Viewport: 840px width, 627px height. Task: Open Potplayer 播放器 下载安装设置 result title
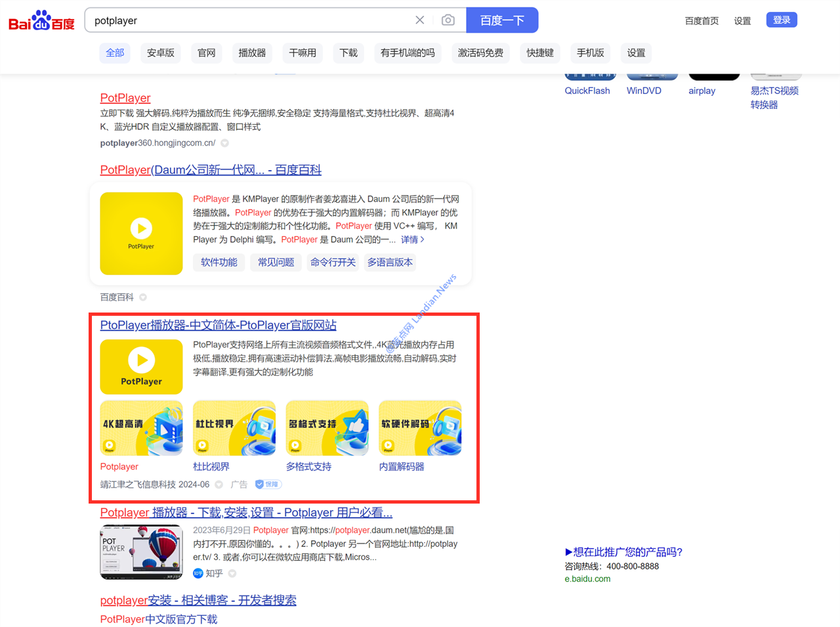point(246,513)
